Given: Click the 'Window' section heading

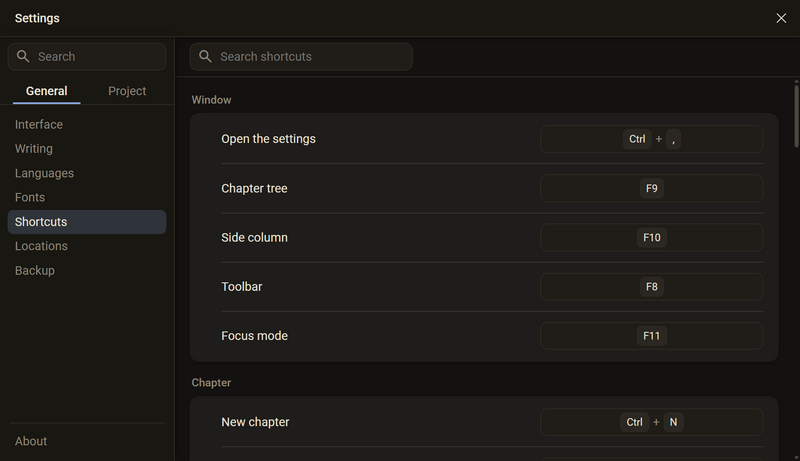Looking at the screenshot, I should coord(211,100).
